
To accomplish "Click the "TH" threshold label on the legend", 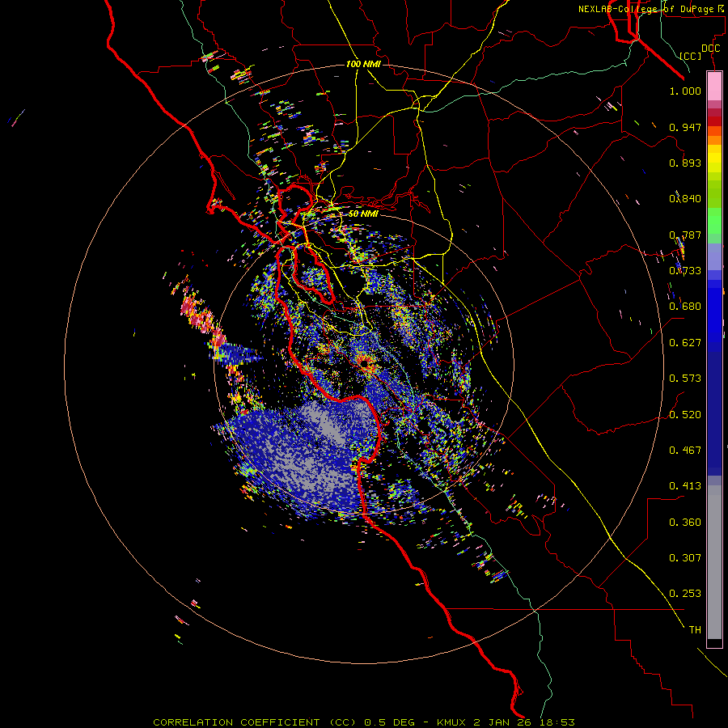I will (x=695, y=630).
